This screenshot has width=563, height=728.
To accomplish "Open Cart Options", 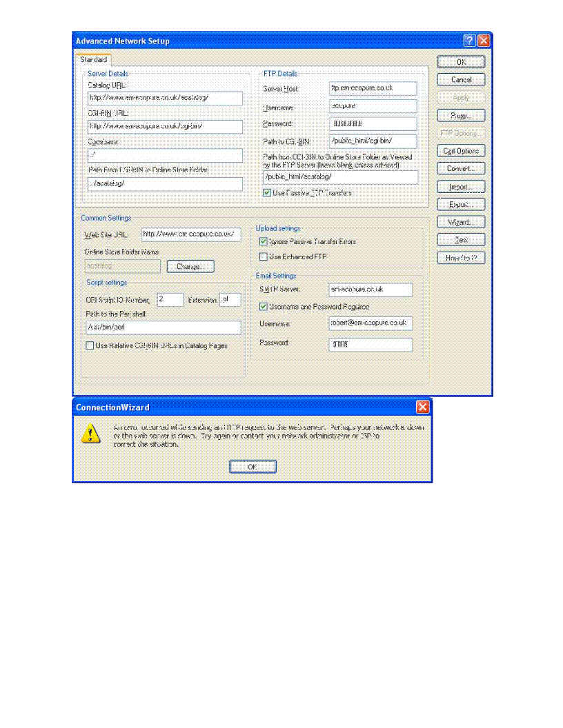I will point(461,151).
